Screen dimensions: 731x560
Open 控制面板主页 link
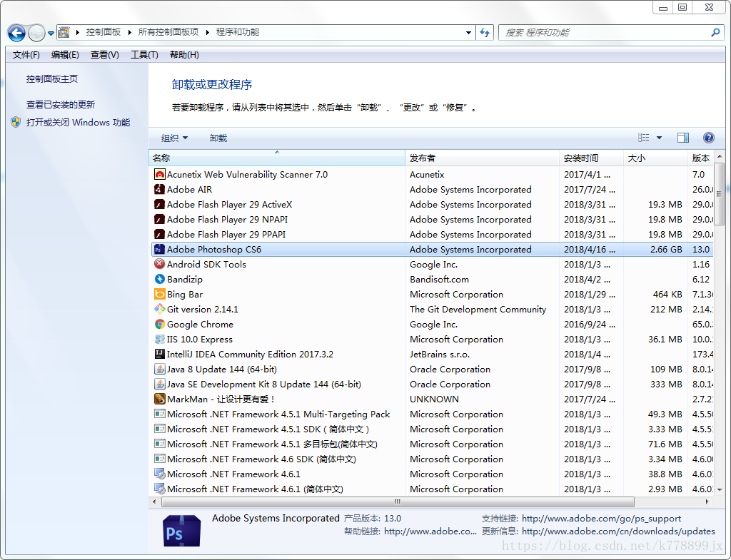click(51, 79)
